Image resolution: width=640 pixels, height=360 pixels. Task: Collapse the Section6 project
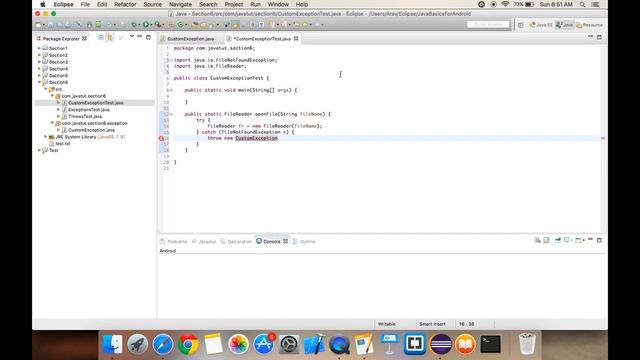pyautogui.click(x=39, y=82)
